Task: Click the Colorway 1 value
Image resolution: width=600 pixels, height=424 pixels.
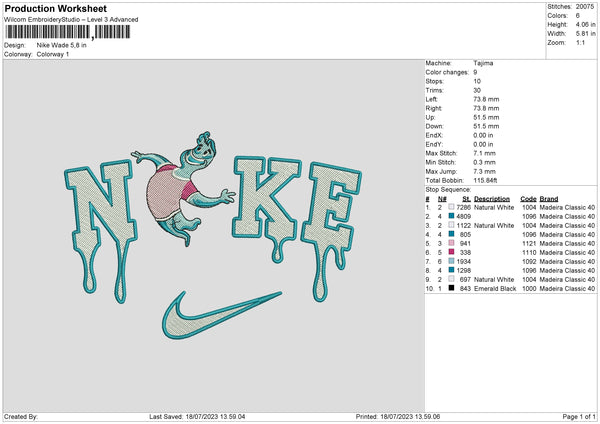Action: [x=53, y=54]
